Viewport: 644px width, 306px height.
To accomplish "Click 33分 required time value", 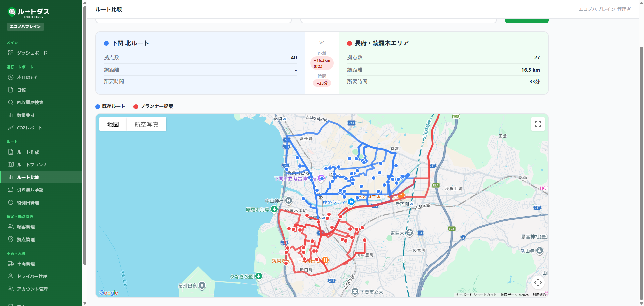I will (535, 82).
